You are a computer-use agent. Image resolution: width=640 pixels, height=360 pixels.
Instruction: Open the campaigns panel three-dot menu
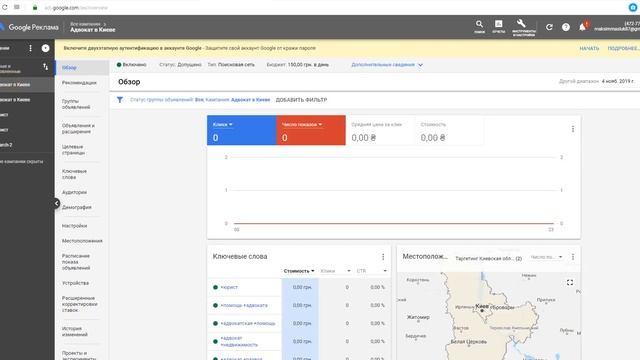[x=30, y=48]
